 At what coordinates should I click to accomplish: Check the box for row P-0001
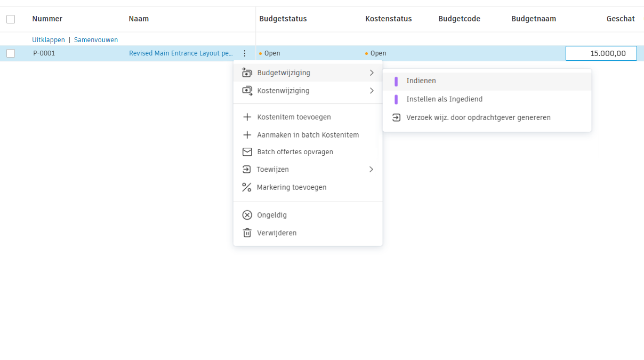pyautogui.click(x=11, y=53)
